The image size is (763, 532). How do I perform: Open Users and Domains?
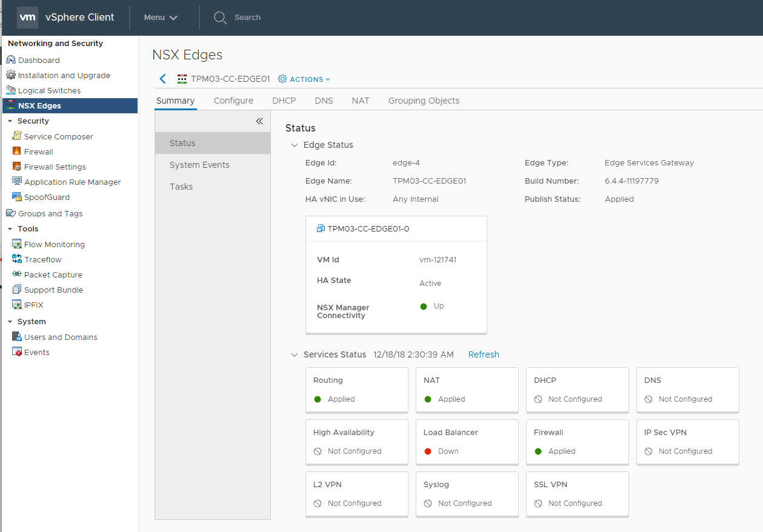pos(61,337)
